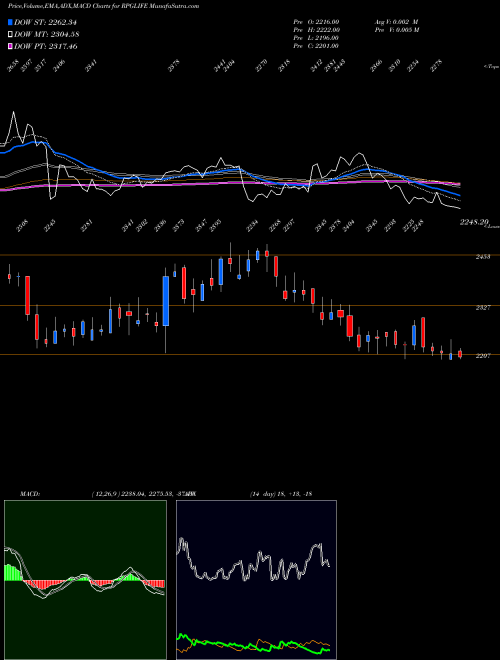The height and width of the screenshot is (660, 500).
Task: Click the 'MACD:' panel heading
Action: pyautogui.click(x=30, y=494)
